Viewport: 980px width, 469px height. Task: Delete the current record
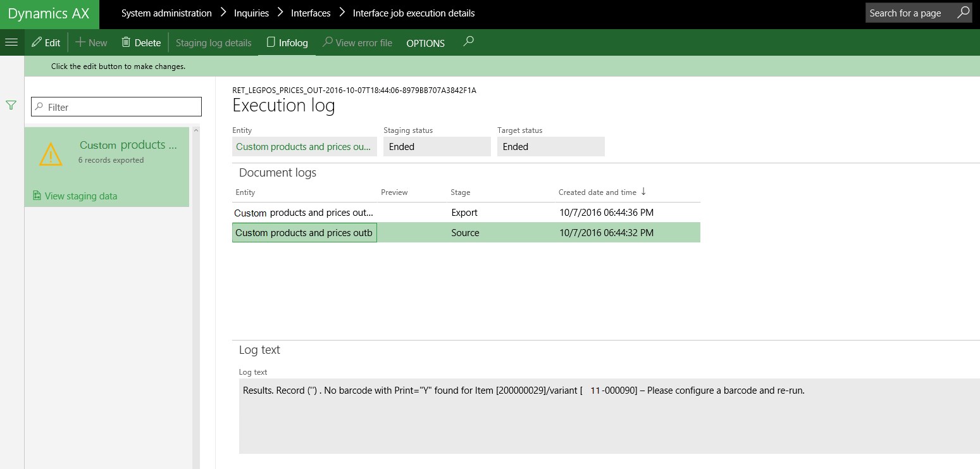click(141, 42)
